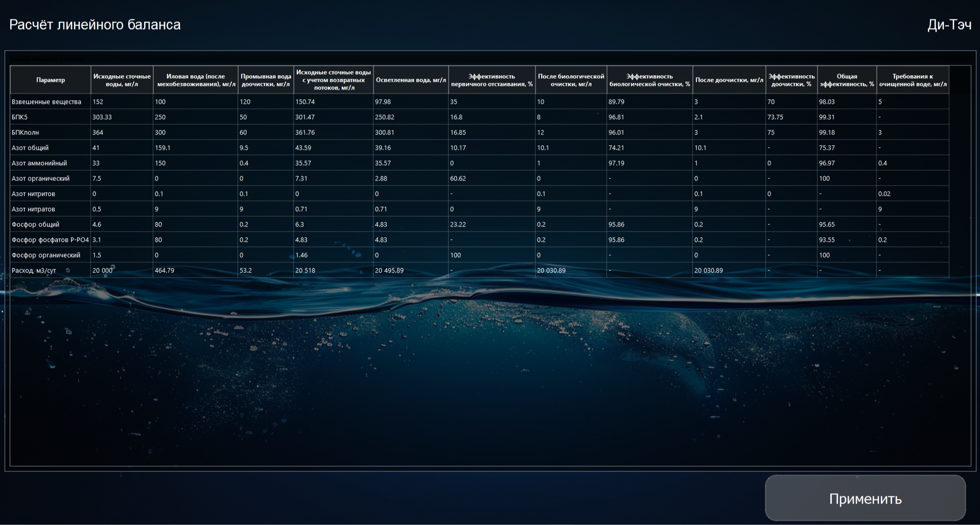Click the Ди-Тэч brand label

pyautogui.click(x=949, y=25)
